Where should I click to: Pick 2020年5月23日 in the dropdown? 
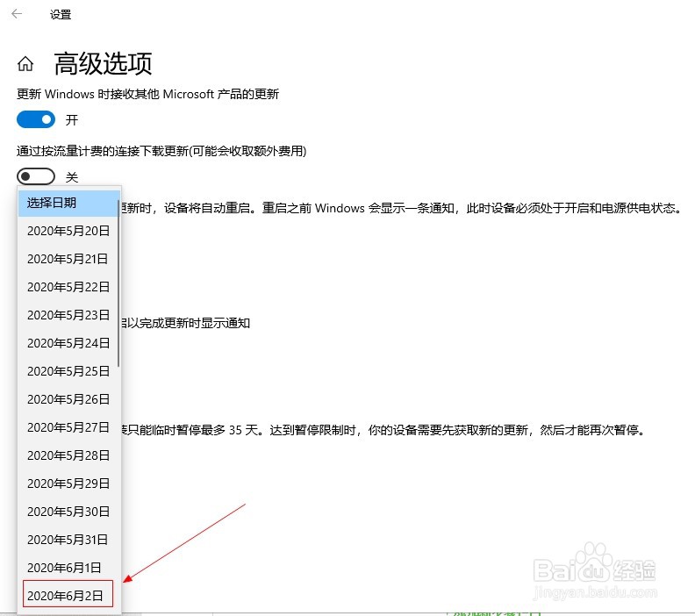pyautogui.click(x=68, y=315)
